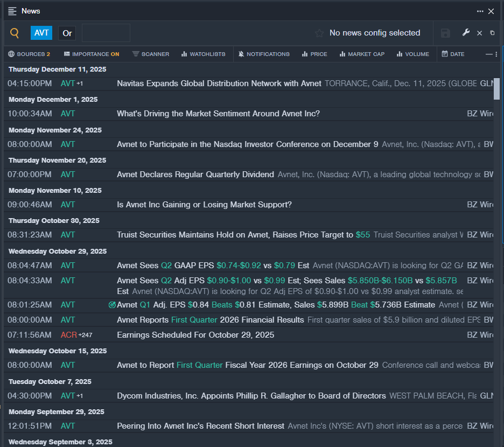Toggle the Or logic operator button
The image size is (504, 447).
[x=67, y=33]
